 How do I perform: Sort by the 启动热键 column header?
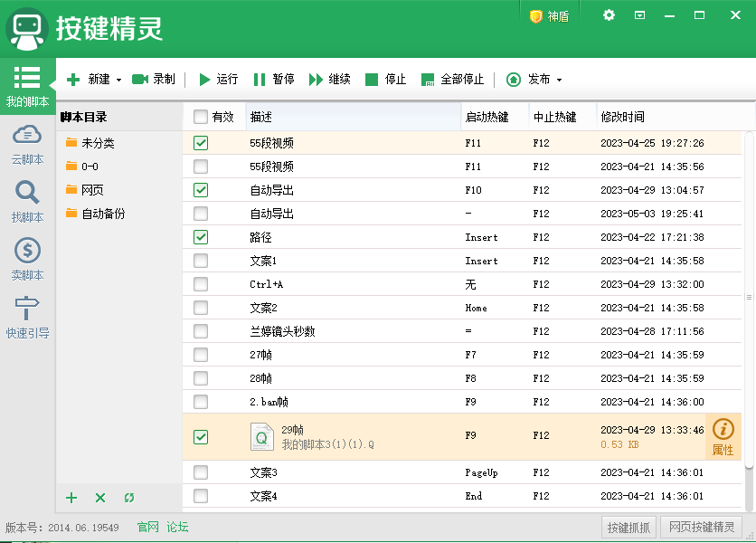[x=496, y=117]
